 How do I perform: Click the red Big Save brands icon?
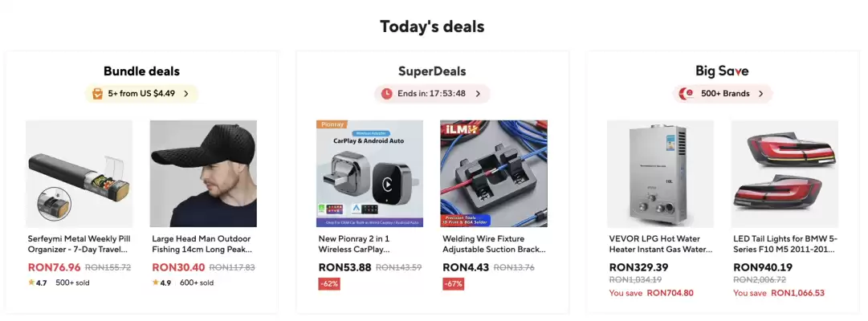tap(687, 94)
